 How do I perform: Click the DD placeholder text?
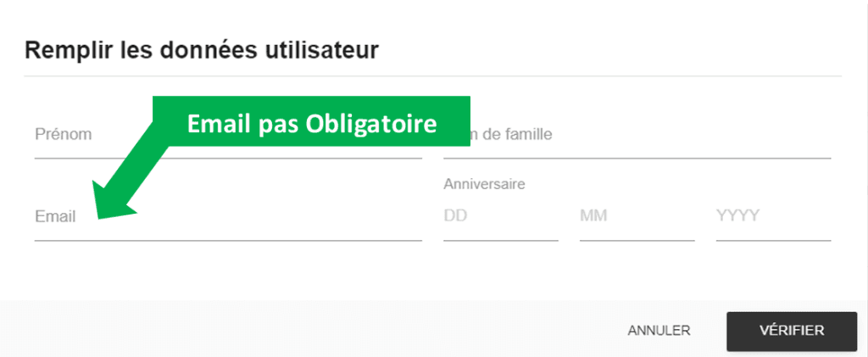pos(455,216)
